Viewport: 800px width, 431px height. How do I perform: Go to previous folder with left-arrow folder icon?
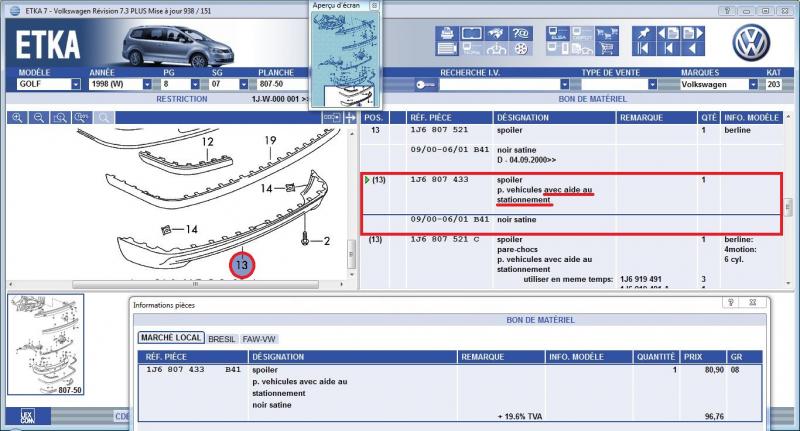click(668, 33)
